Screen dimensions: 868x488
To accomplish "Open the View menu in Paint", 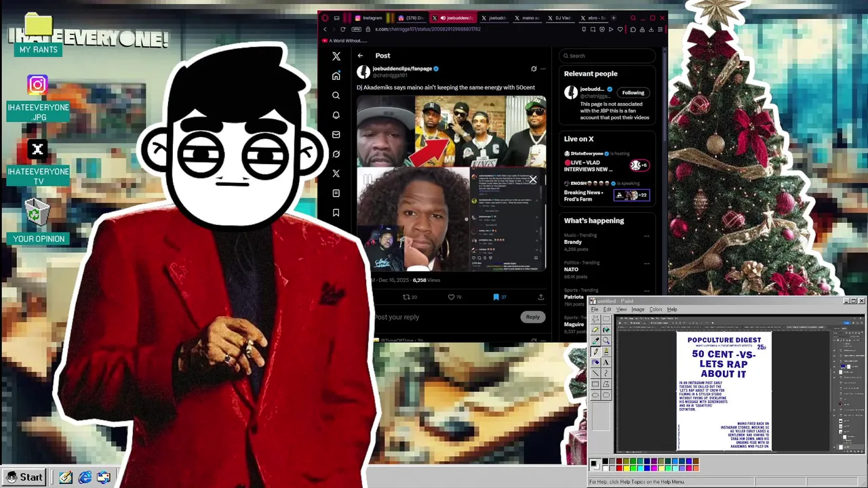I will pos(621,310).
